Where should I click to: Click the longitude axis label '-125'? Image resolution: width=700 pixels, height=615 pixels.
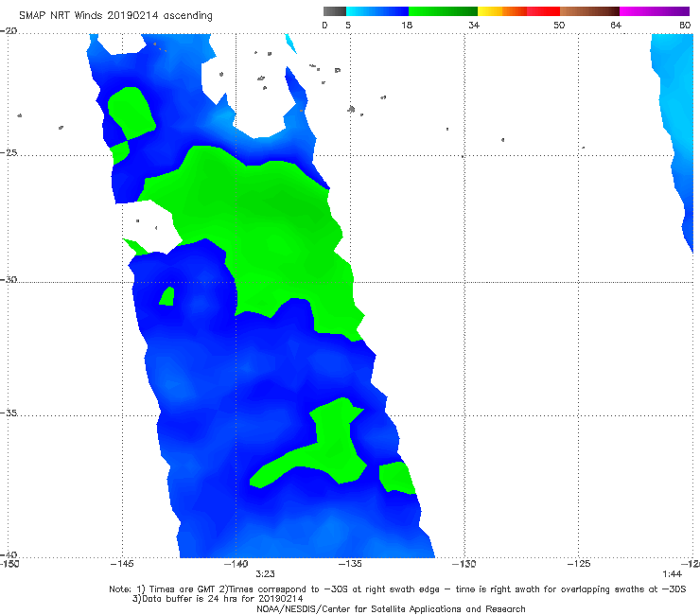tap(579, 564)
